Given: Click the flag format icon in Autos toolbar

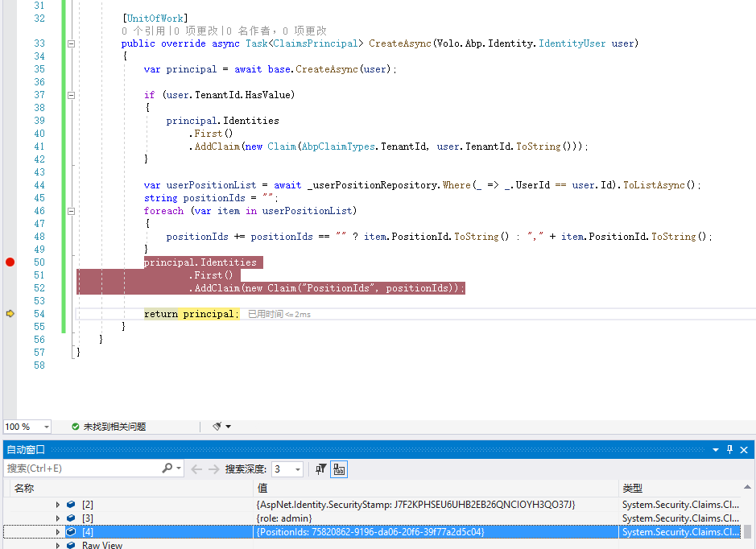Looking at the screenshot, I should (x=320, y=469).
